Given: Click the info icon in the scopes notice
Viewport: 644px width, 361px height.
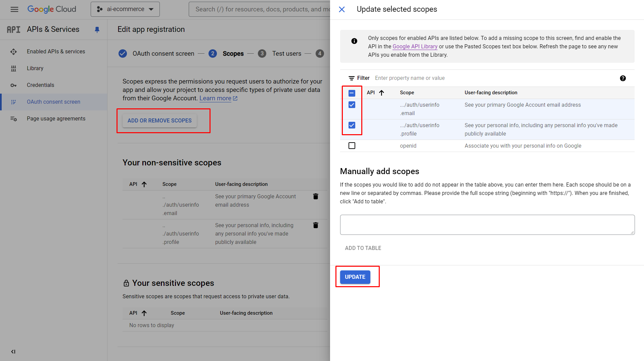Looking at the screenshot, I should click(354, 41).
